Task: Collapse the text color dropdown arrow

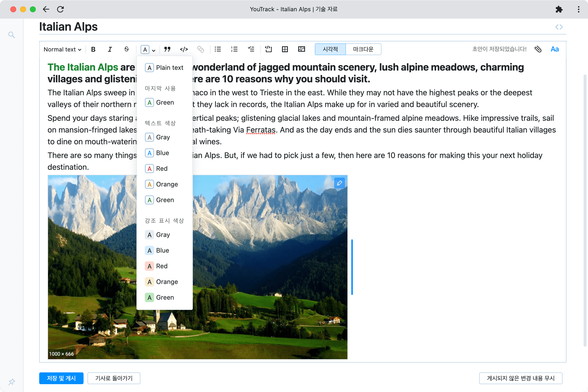Action: point(154,50)
